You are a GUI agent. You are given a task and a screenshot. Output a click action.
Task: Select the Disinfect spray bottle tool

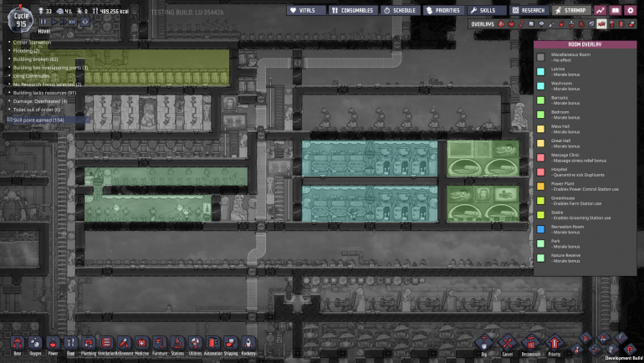(x=576, y=350)
